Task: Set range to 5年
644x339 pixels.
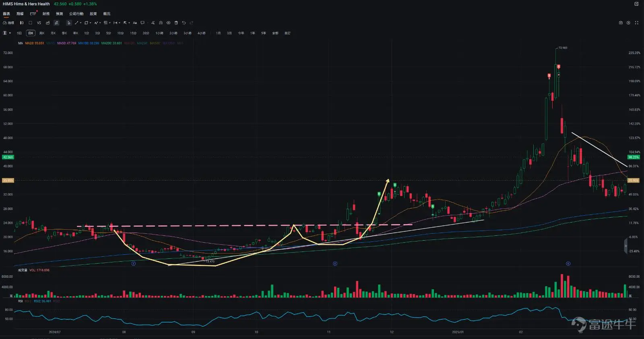Action: [264, 33]
